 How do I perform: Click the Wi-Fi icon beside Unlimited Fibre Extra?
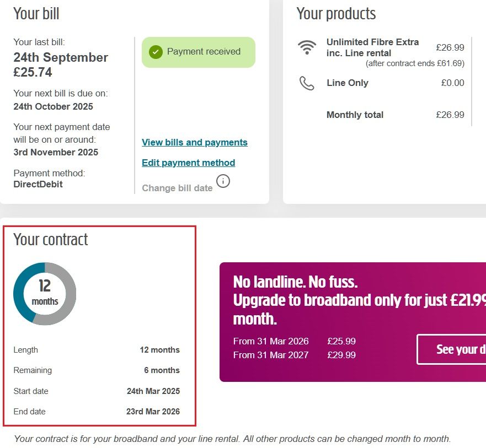pyautogui.click(x=307, y=48)
